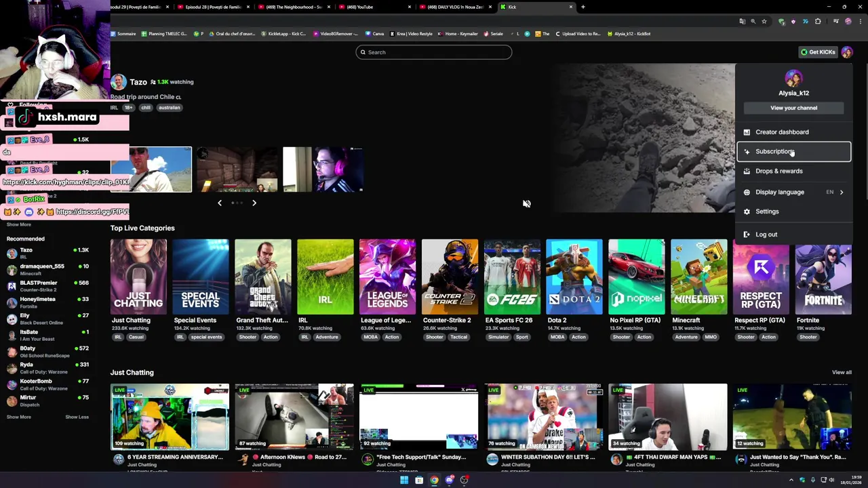Open the Alysia_k12 - KickBot bookmark
The image size is (868, 488).
(x=629, y=33)
